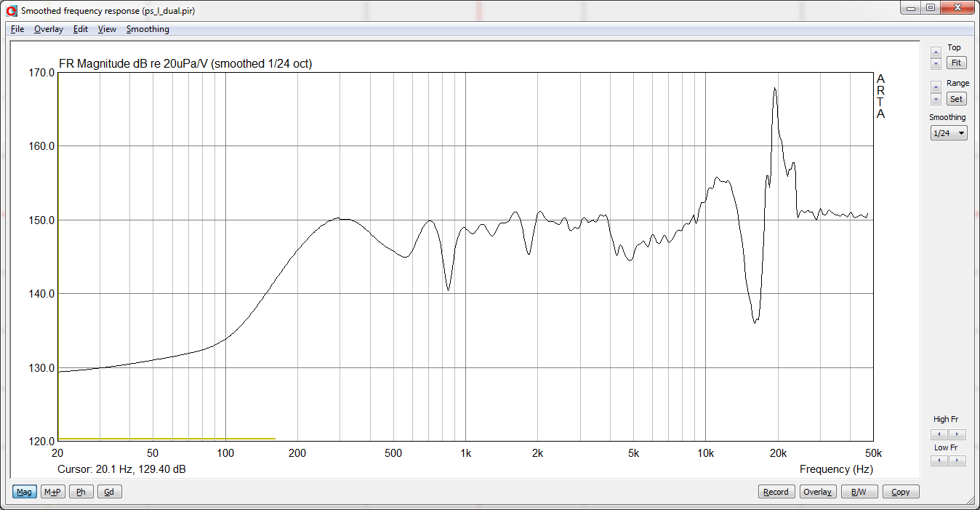980x510 pixels.
Task: Click the 170.0 y-axis label
Action: 41,73
